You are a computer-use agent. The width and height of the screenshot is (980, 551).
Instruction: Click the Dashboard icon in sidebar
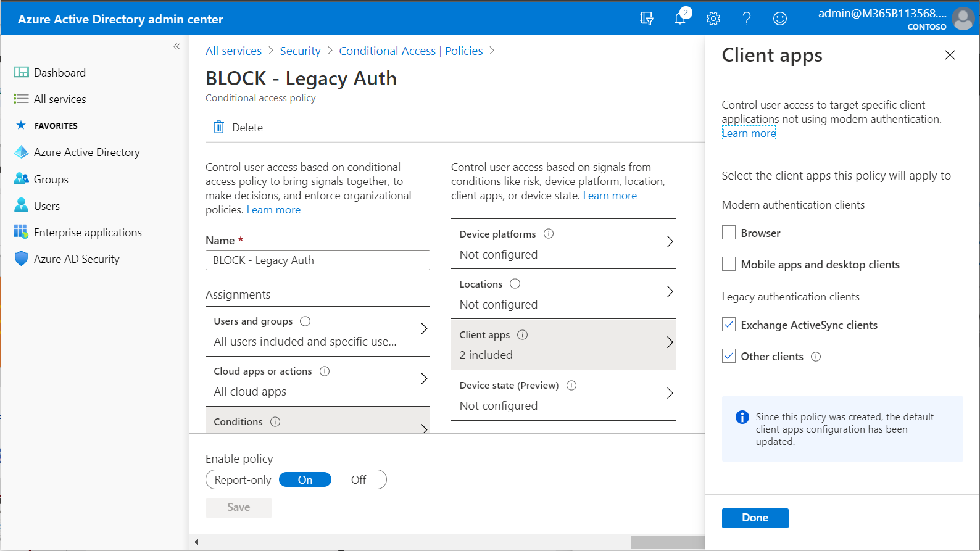[21, 72]
